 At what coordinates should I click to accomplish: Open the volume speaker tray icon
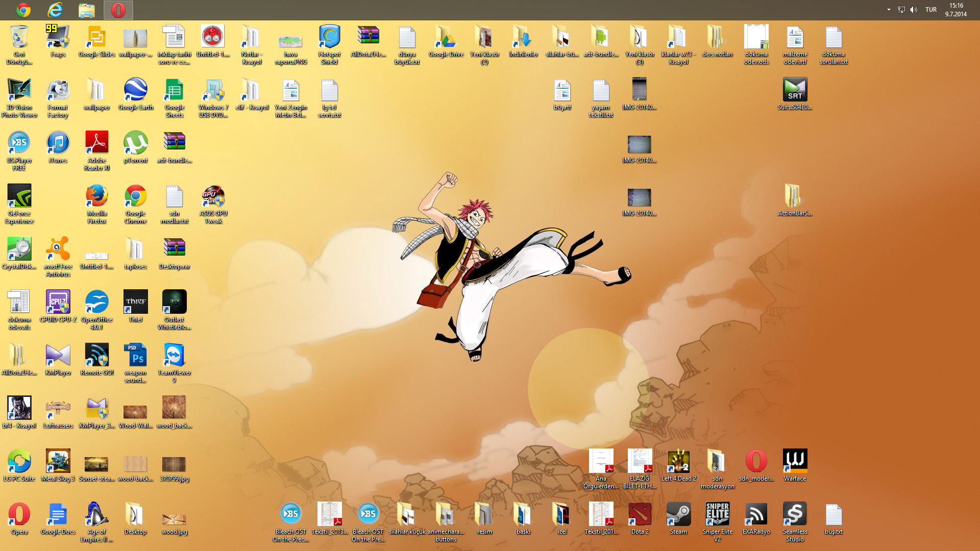pos(914,10)
